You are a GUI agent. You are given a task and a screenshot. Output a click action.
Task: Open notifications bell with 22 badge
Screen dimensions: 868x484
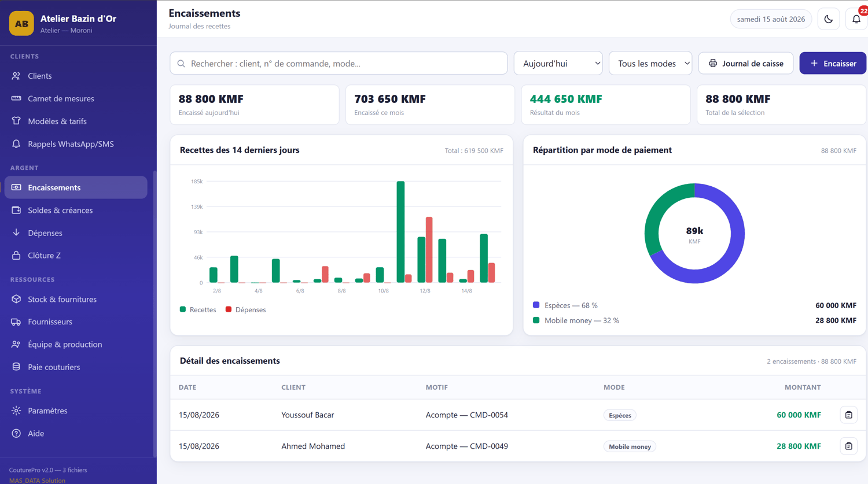[x=856, y=19]
